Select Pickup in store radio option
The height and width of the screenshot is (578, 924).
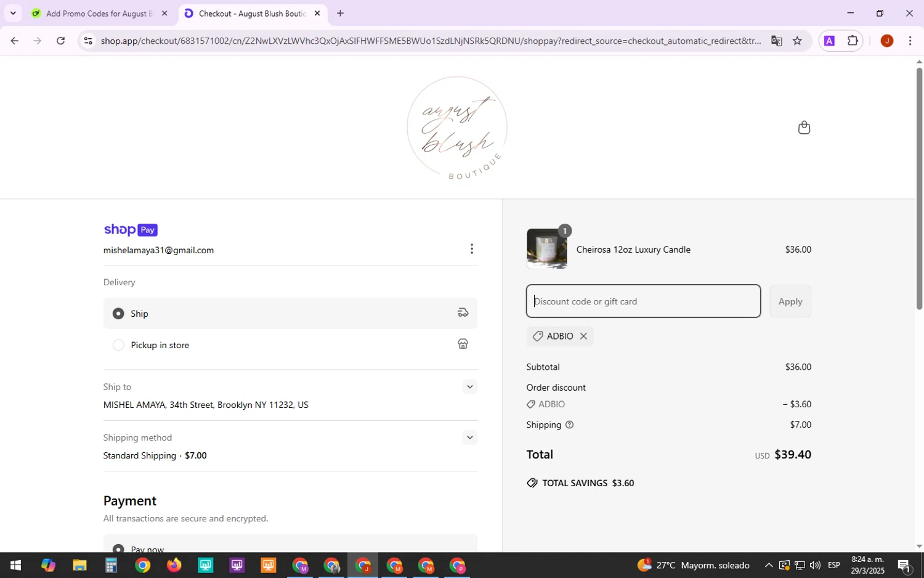click(x=118, y=345)
